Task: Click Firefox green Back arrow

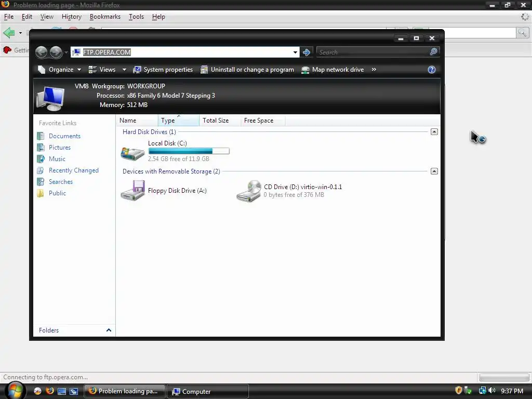Action: (9, 33)
